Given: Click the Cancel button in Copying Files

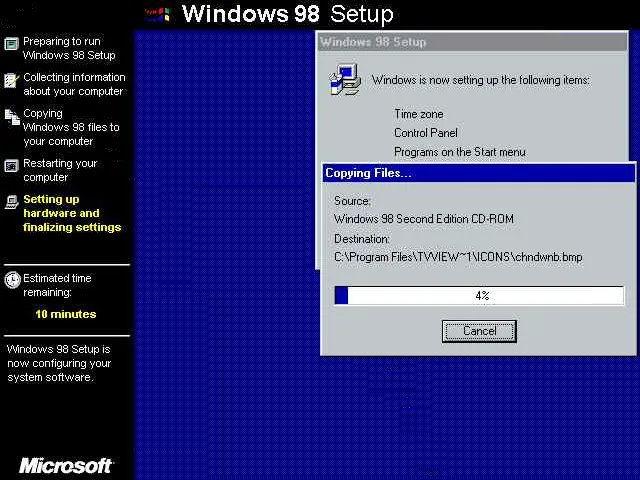Looking at the screenshot, I should click(479, 331).
